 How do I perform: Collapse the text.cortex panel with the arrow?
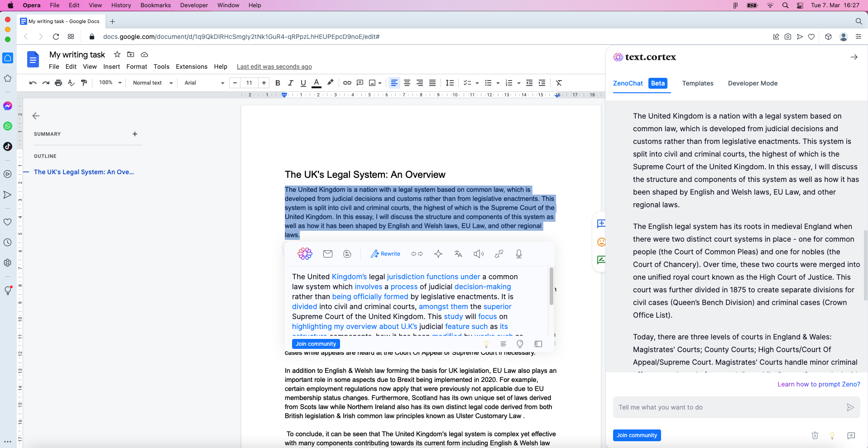(854, 57)
